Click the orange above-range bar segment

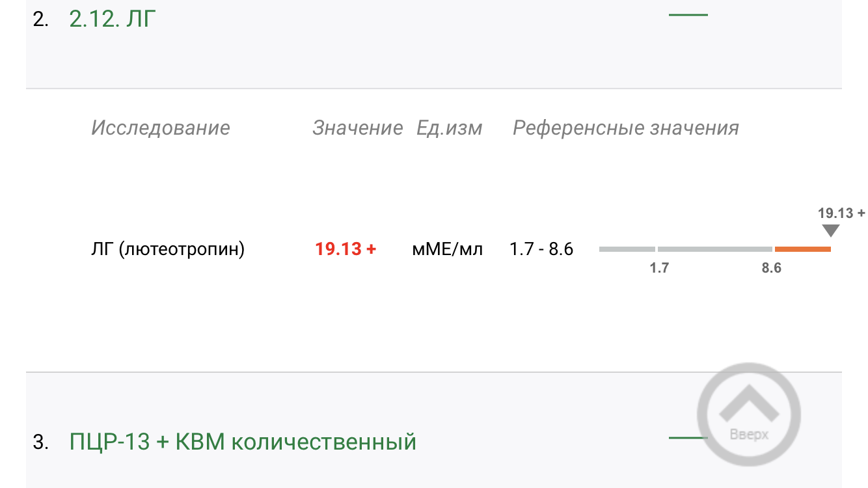pos(802,249)
